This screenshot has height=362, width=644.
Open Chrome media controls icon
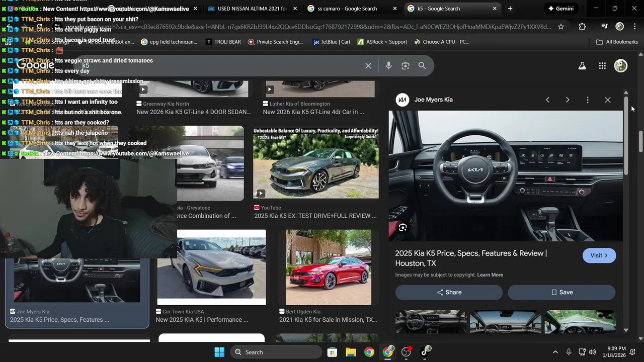coord(605,27)
